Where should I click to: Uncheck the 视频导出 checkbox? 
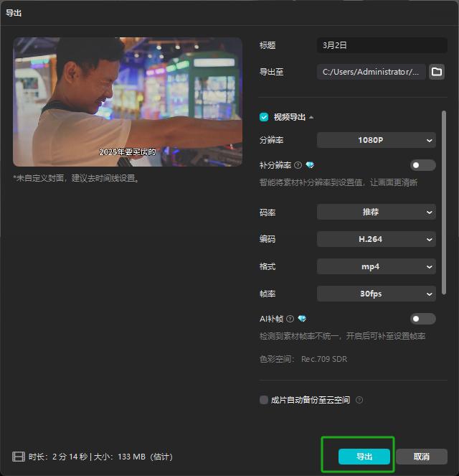coord(264,117)
